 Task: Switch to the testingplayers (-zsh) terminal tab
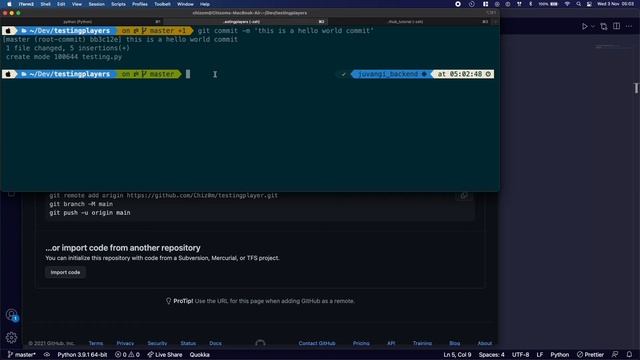click(245, 22)
